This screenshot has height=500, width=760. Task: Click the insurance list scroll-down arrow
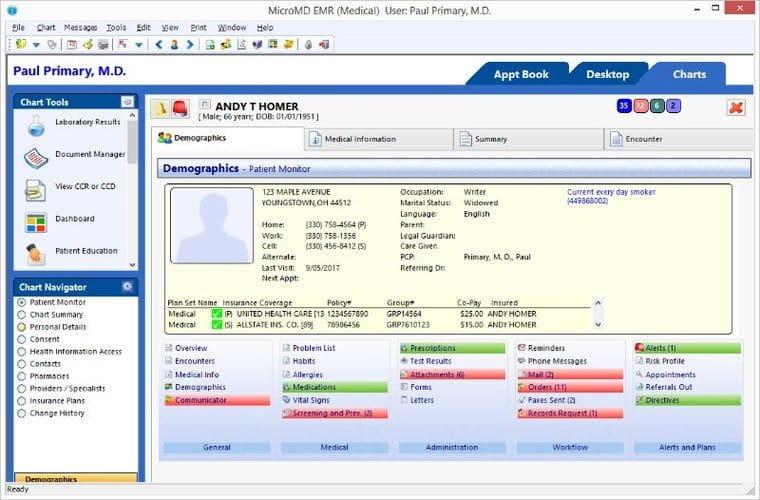pos(598,325)
